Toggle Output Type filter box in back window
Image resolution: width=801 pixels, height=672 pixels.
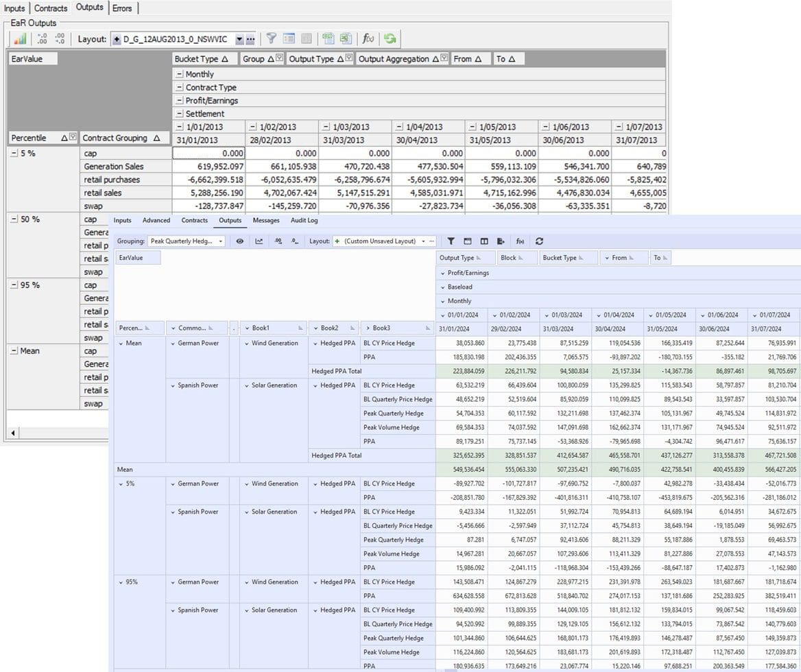pyautogui.click(x=349, y=58)
